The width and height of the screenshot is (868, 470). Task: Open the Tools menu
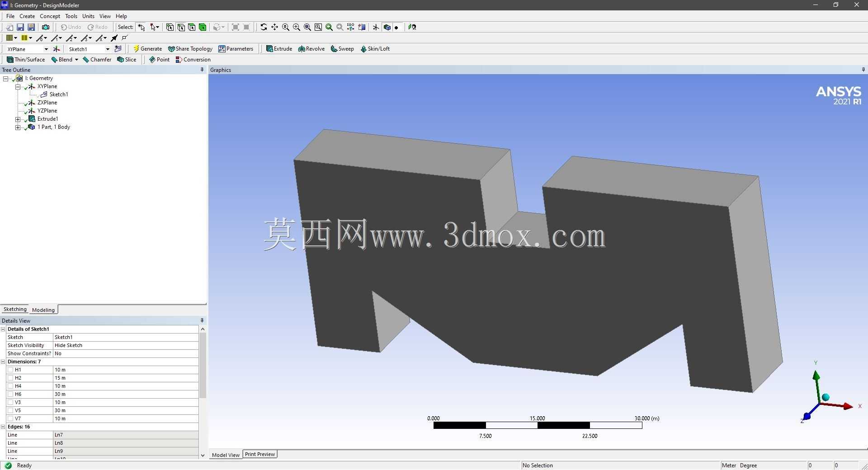point(71,16)
